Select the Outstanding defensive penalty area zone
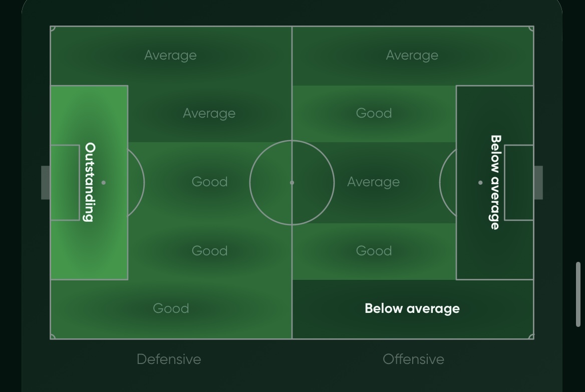The width and height of the screenshot is (585, 392). (90, 182)
